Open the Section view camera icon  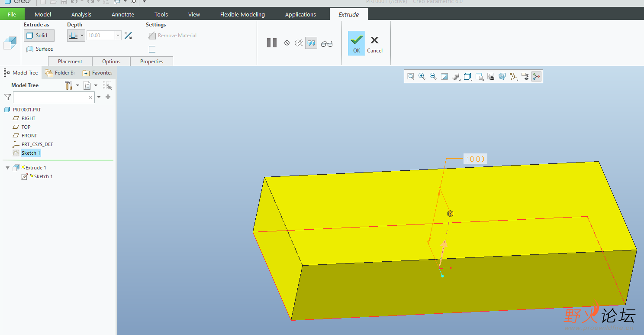tap(491, 77)
